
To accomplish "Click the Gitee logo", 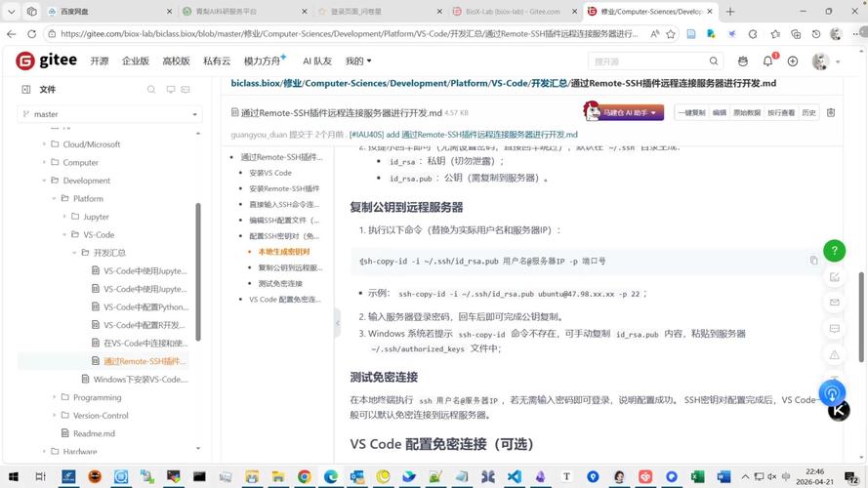I will click(x=47, y=61).
